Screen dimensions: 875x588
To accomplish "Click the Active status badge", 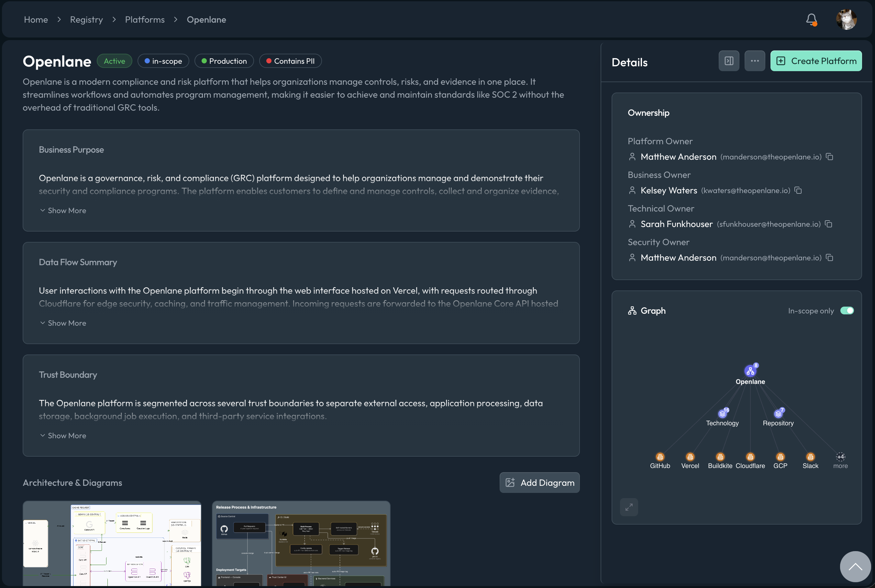I will (x=115, y=61).
